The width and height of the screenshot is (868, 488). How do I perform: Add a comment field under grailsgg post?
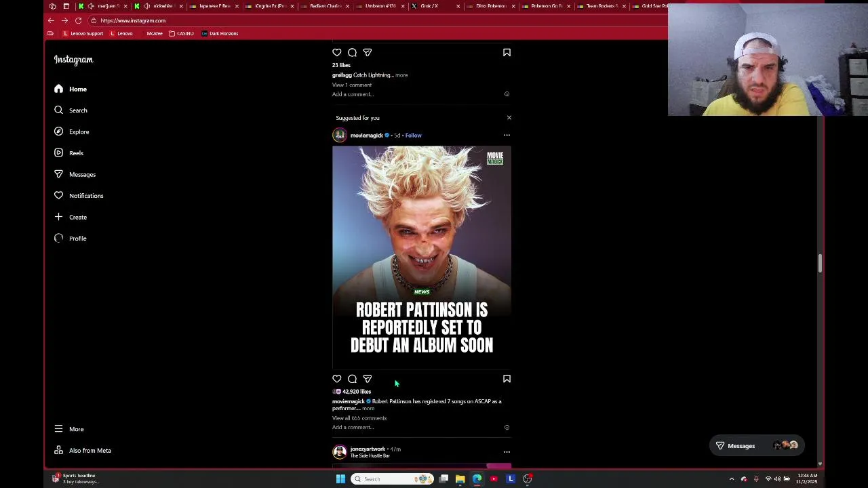click(353, 94)
